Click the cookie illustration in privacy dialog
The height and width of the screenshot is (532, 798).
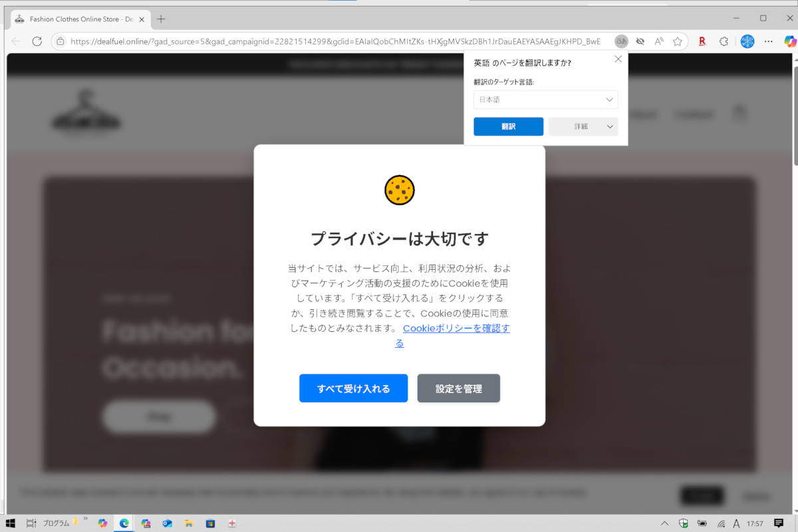(x=400, y=190)
